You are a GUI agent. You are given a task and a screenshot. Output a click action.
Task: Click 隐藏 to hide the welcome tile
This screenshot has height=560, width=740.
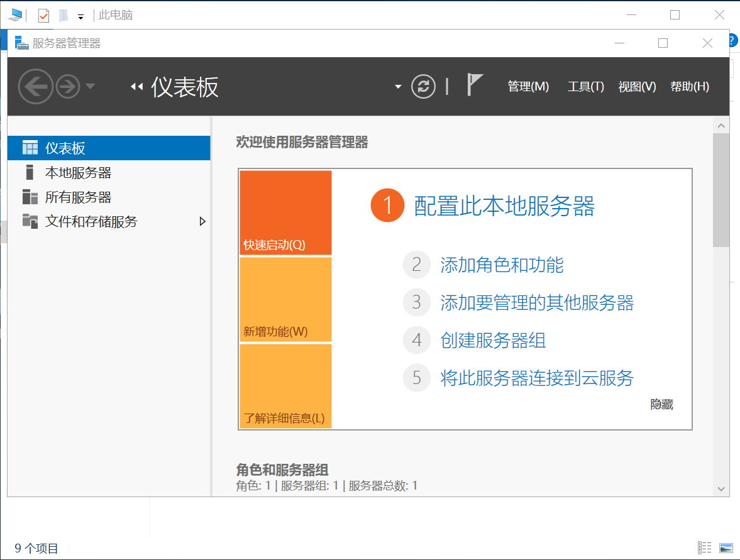pyautogui.click(x=661, y=404)
